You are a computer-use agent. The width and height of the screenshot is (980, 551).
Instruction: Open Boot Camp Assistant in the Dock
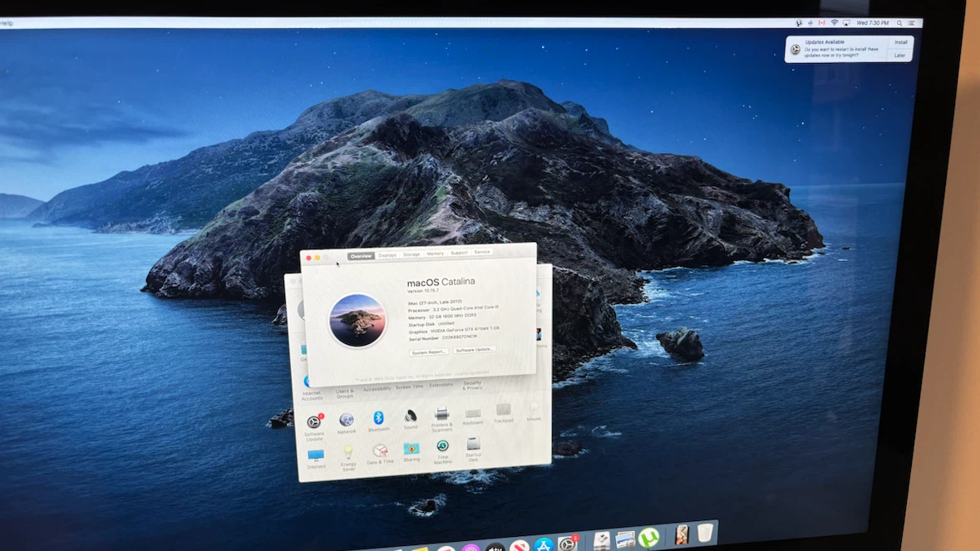601,541
